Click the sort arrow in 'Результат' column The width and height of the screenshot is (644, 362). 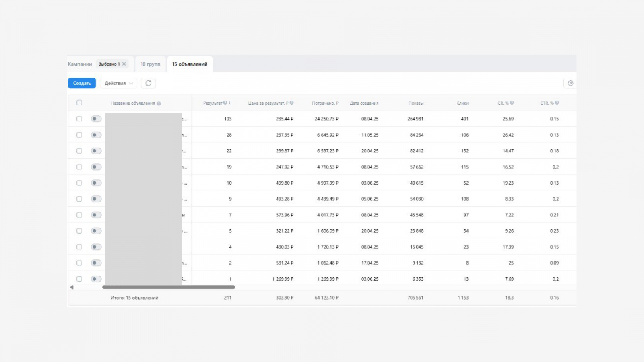pos(229,103)
